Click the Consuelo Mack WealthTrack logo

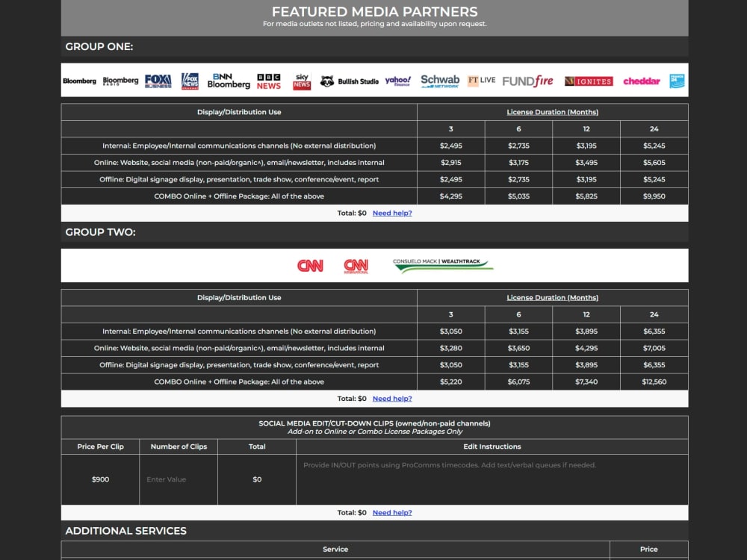(x=443, y=266)
